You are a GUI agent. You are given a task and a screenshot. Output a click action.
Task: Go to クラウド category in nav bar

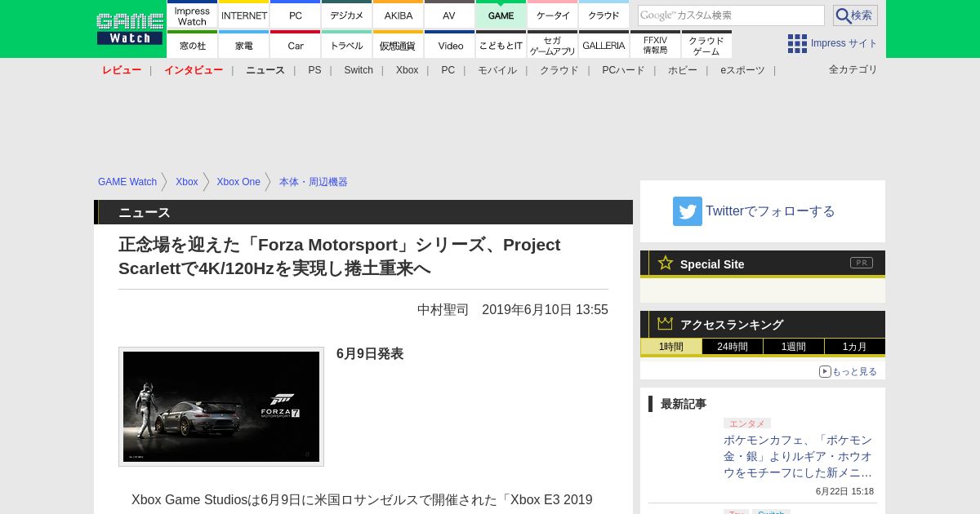coord(559,70)
